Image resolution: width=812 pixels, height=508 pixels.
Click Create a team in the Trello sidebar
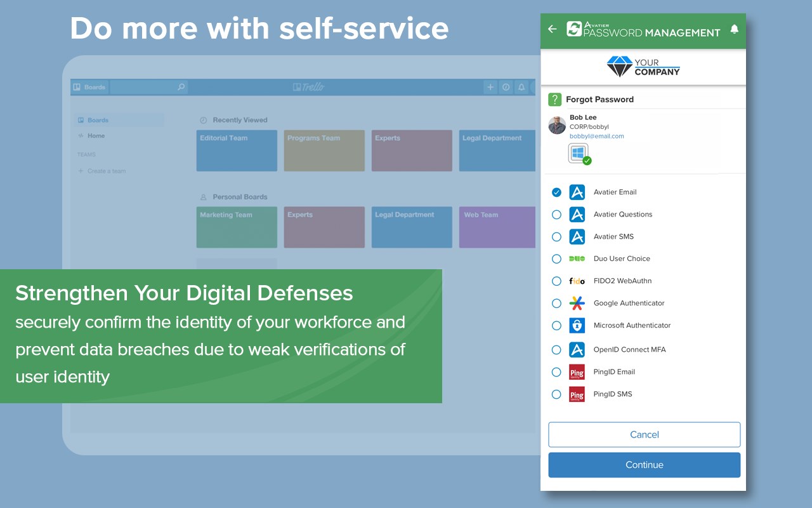pos(101,171)
